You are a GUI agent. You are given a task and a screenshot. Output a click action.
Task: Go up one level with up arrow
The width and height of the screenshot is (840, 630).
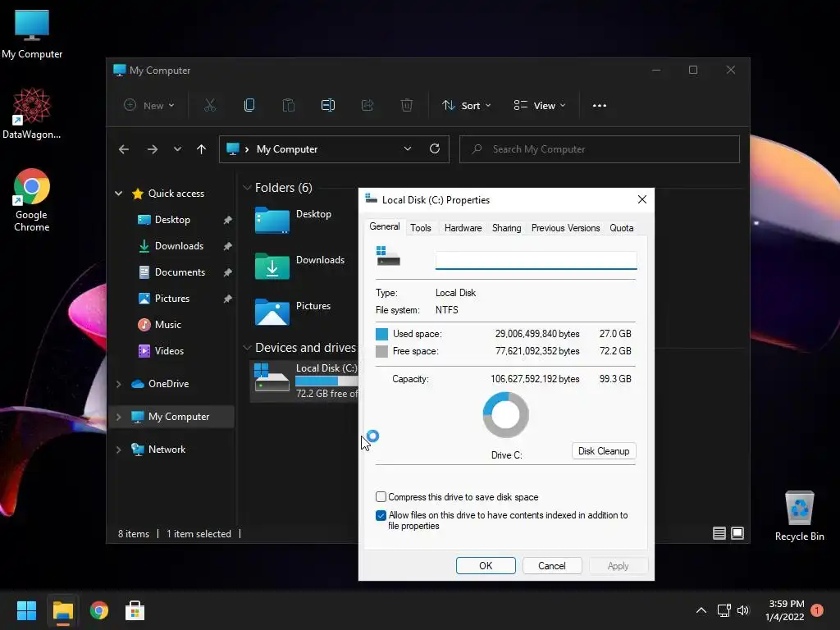[x=202, y=149]
